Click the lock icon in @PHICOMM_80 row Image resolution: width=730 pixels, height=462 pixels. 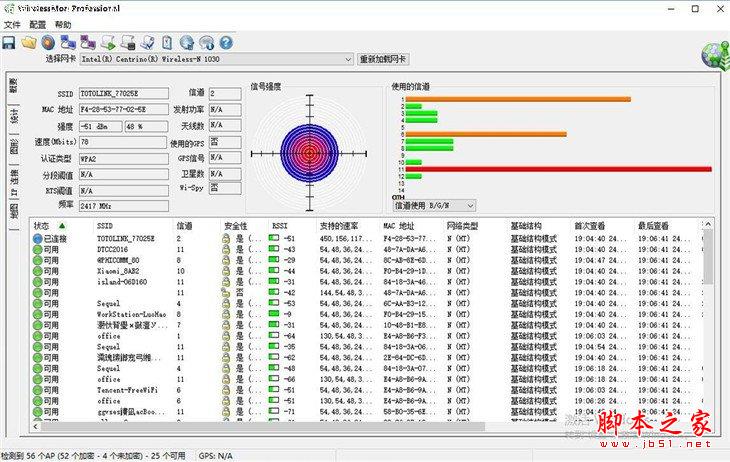(x=226, y=260)
